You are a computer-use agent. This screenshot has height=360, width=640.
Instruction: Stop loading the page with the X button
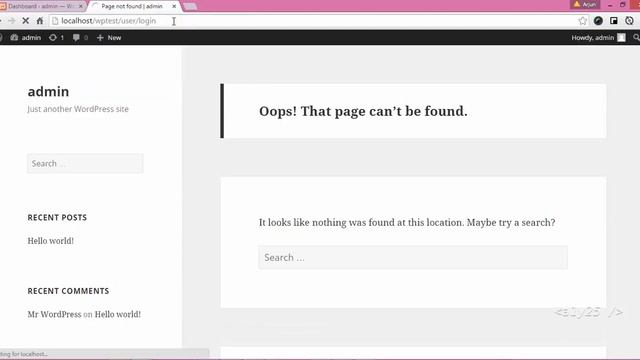point(25,21)
